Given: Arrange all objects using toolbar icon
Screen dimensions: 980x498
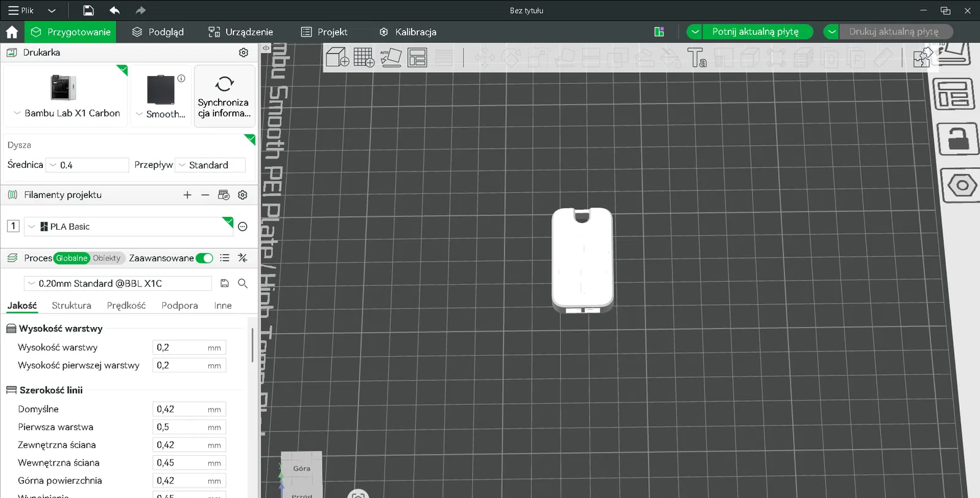Looking at the screenshot, I should pos(417,58).
